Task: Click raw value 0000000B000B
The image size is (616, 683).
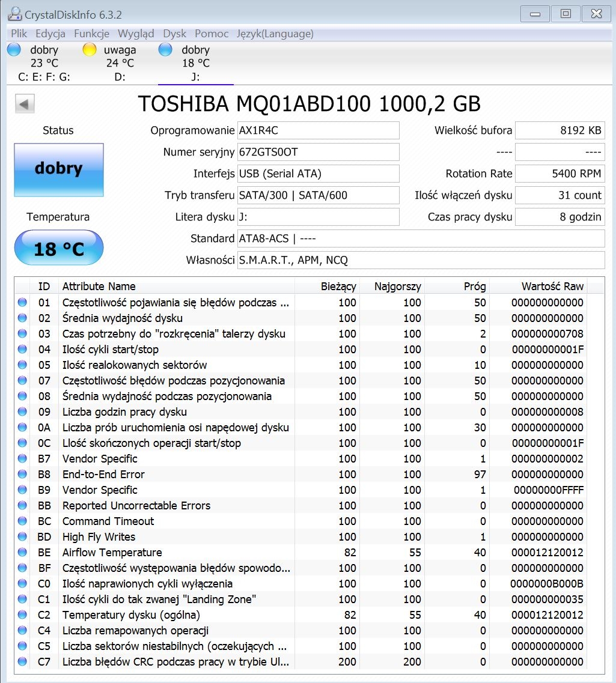Action: pos(547,584)
